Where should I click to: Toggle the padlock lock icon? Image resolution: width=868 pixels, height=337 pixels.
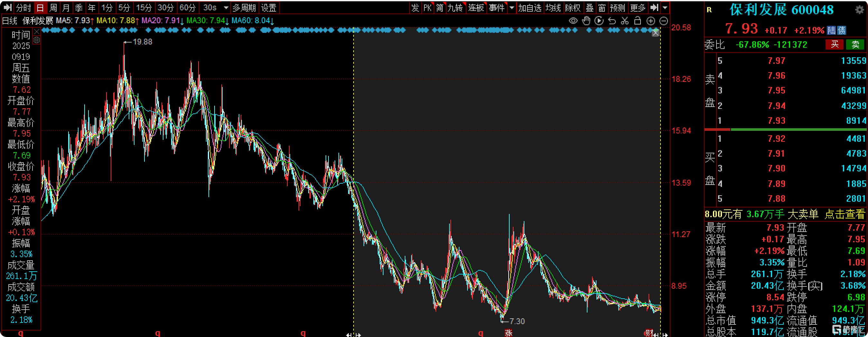pos(638,21)
